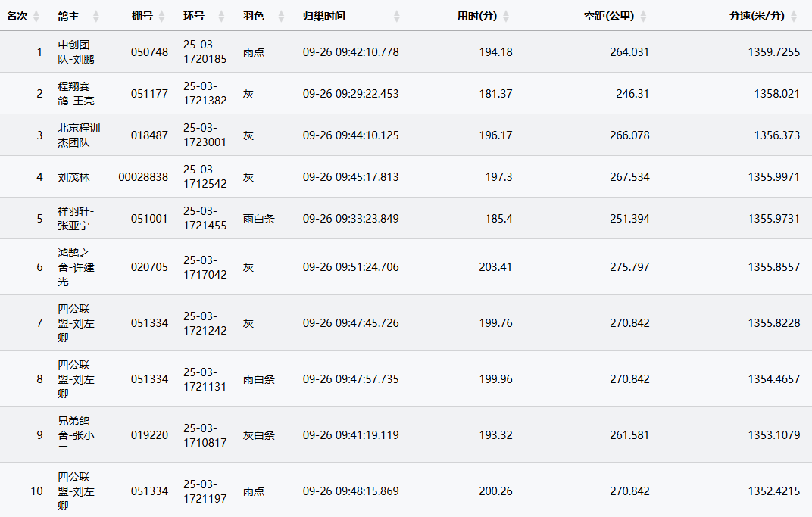
Task: Select 祥羽轩-张亚宁 owner cell
Action: click(x=77, y=218)
